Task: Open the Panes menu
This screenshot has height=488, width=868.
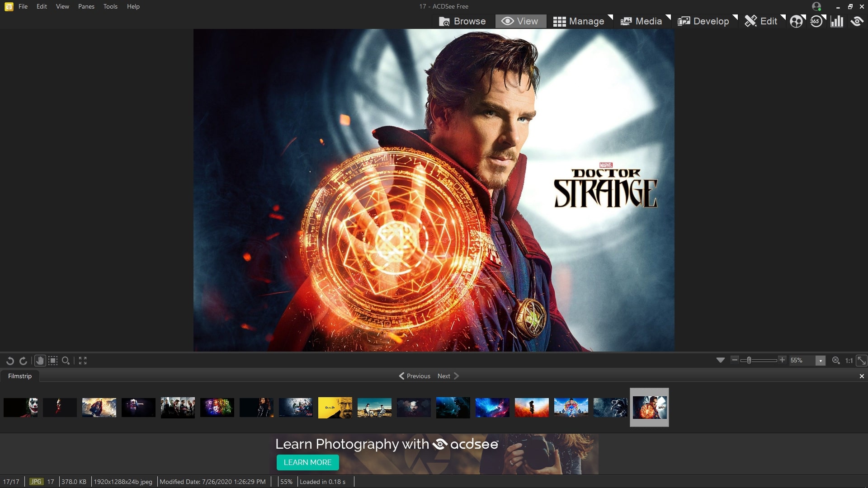Action: pos(86,6)
